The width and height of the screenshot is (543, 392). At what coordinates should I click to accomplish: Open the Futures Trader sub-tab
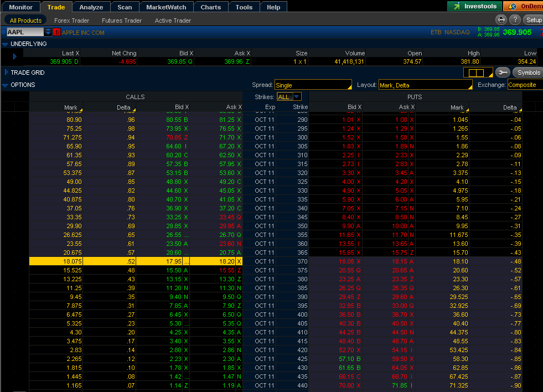coord(122,20)
